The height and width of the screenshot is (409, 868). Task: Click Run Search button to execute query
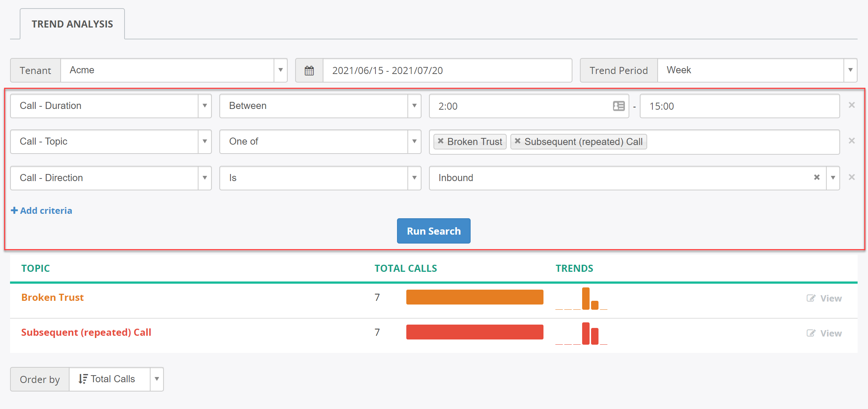434,231
